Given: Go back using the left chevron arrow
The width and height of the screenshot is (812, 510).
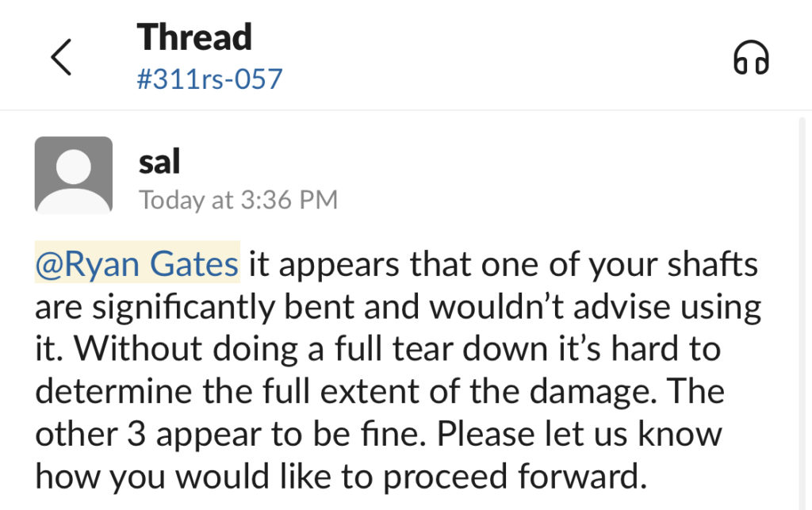Looking at the screenshot, I should pyautogui.click(x=60, y=57).
